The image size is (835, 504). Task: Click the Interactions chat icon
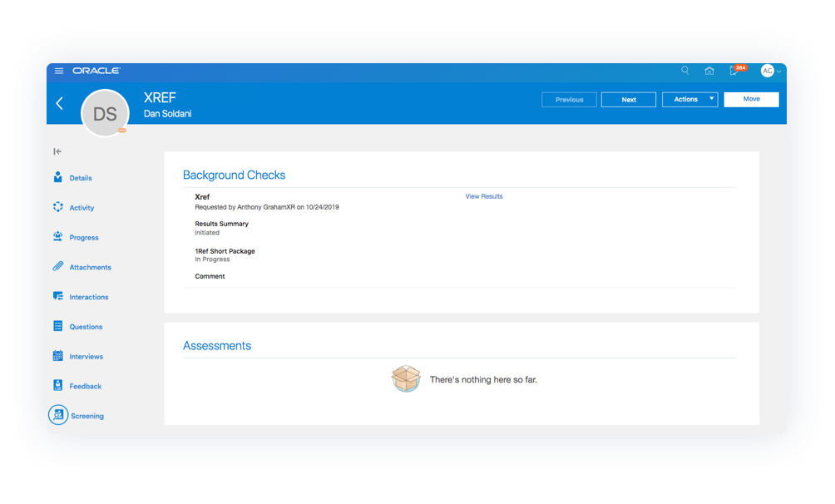coord(57,296)
